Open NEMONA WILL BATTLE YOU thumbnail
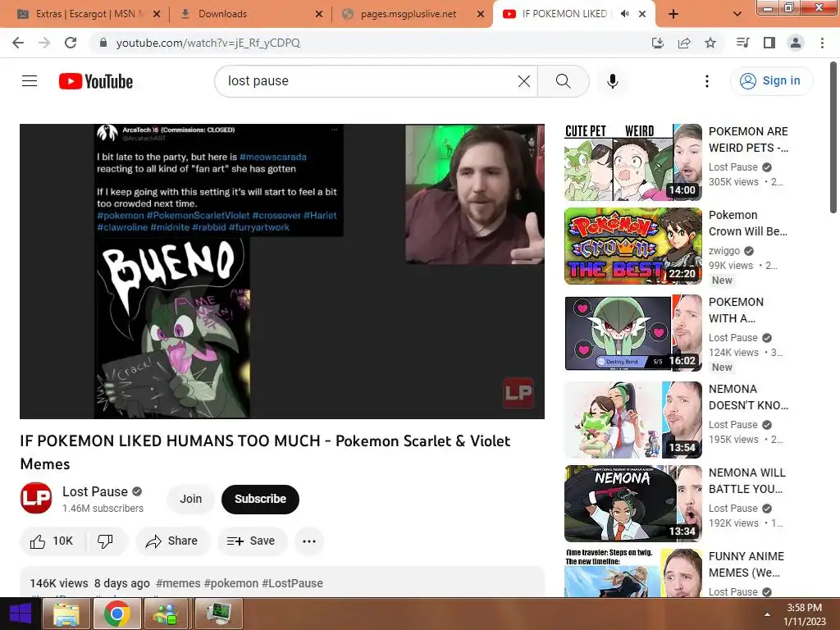Screen dimensions: 840x630 tap(633, 504)
